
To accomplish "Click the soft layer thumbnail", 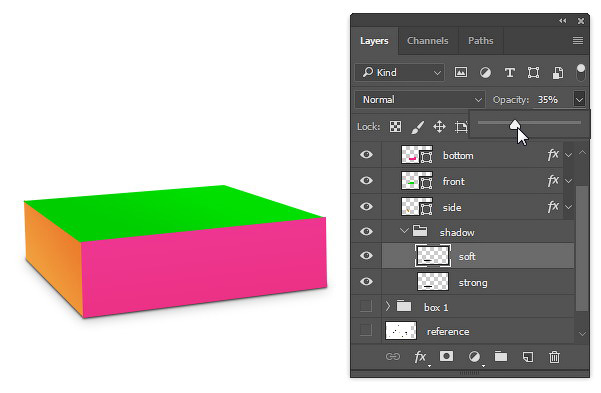I will click(432, 256).
